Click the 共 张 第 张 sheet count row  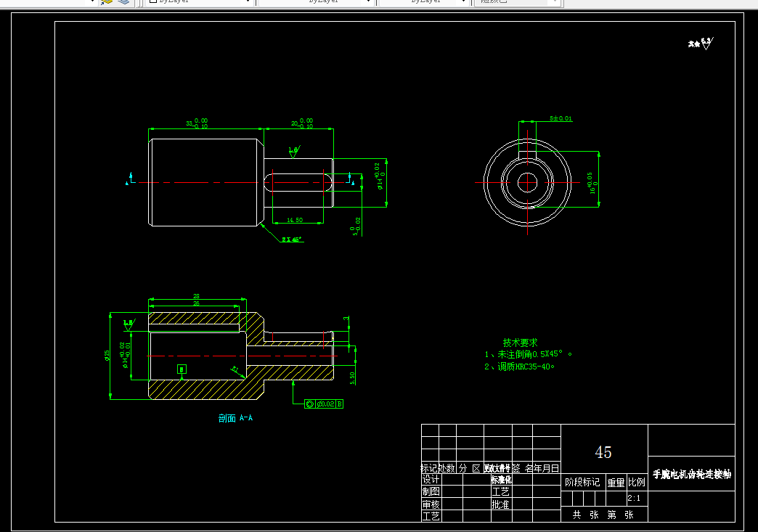click(603, 515)
